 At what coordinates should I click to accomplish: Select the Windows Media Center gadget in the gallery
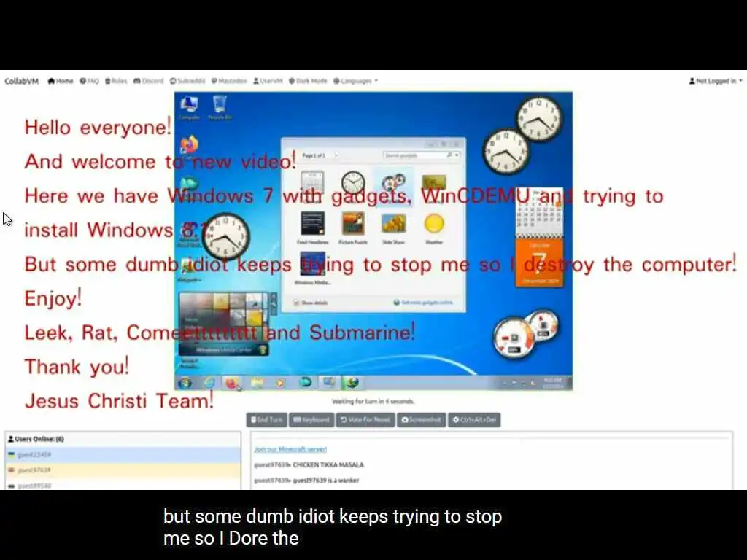tap(312, 268)
